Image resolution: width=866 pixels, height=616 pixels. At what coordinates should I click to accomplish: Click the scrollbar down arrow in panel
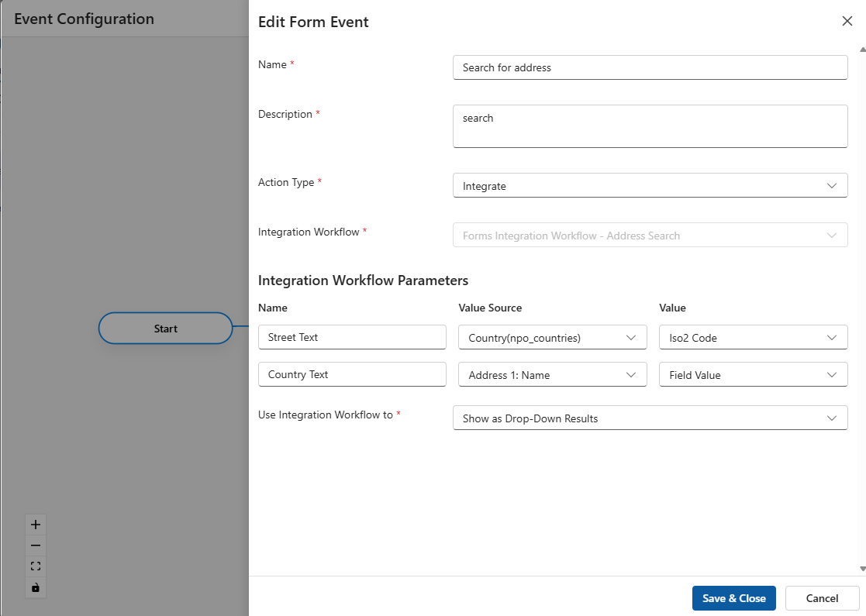pyautogui.click(x=862, y=569)
